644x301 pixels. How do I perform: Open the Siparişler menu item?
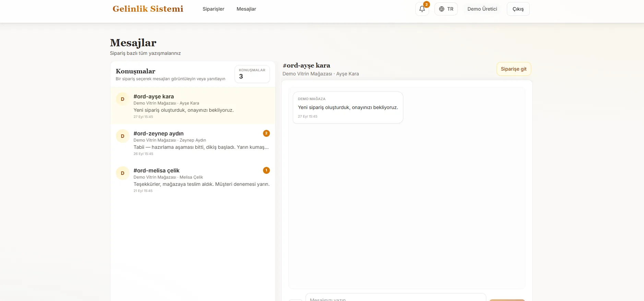click(x=213, y=9)
